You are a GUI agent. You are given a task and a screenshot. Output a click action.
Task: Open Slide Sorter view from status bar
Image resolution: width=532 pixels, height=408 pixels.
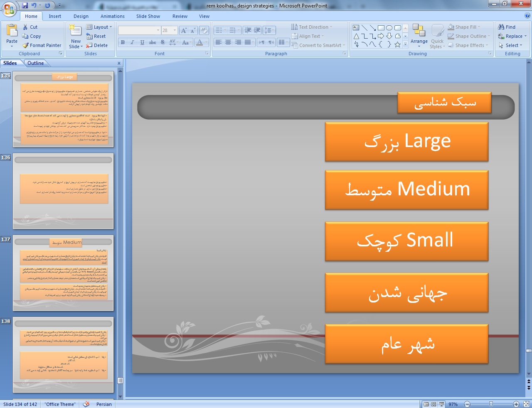434,404
